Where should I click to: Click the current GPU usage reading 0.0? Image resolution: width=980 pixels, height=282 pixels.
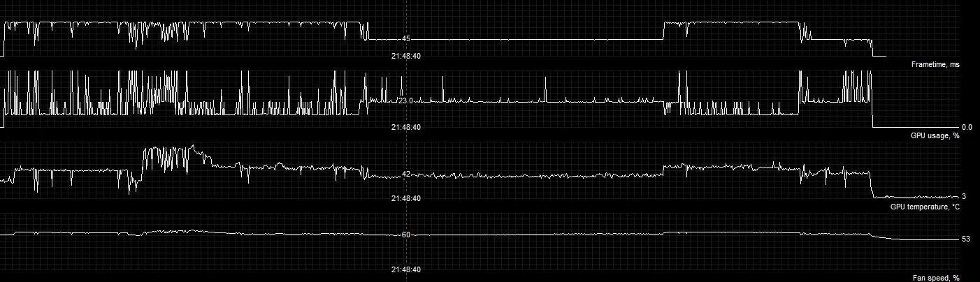point(967,127)
